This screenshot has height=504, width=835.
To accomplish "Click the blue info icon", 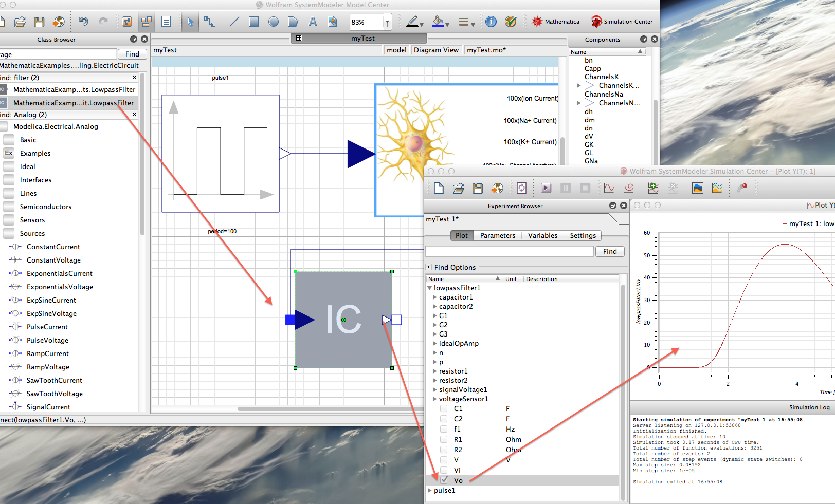I will (491, 22).
